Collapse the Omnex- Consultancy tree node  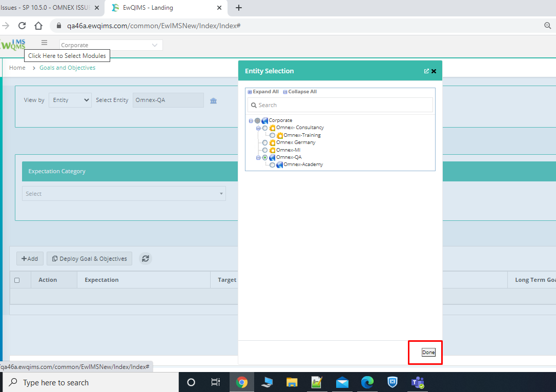click(x=258, y=128)
